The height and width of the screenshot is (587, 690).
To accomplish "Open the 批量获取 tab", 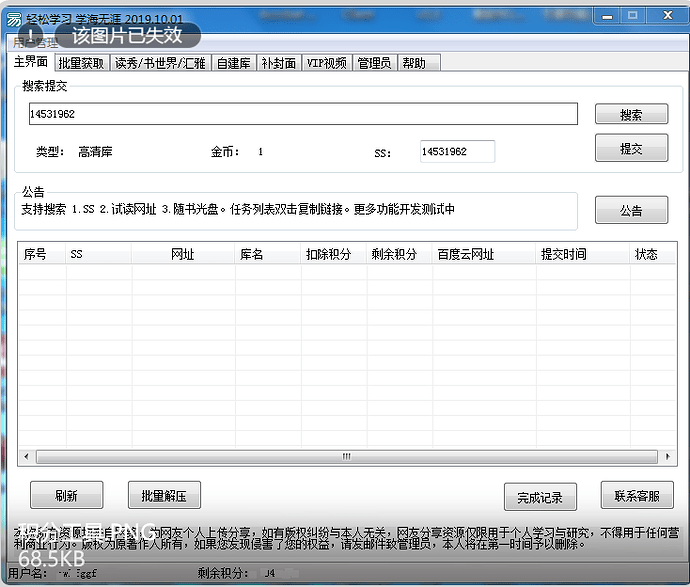I will point(81,63).
